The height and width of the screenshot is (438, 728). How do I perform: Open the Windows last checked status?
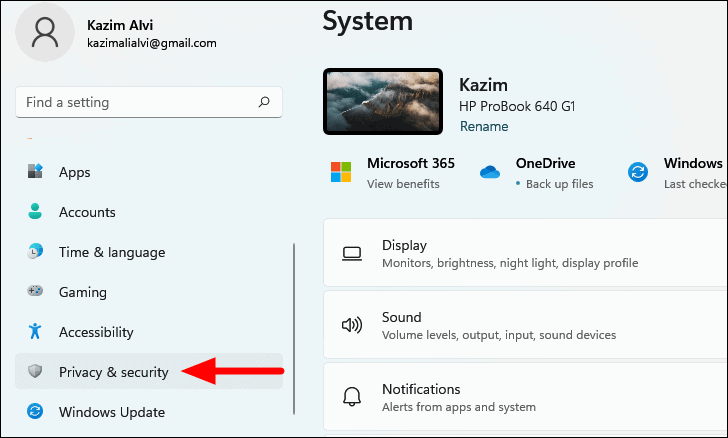click(x=695, y=184)
